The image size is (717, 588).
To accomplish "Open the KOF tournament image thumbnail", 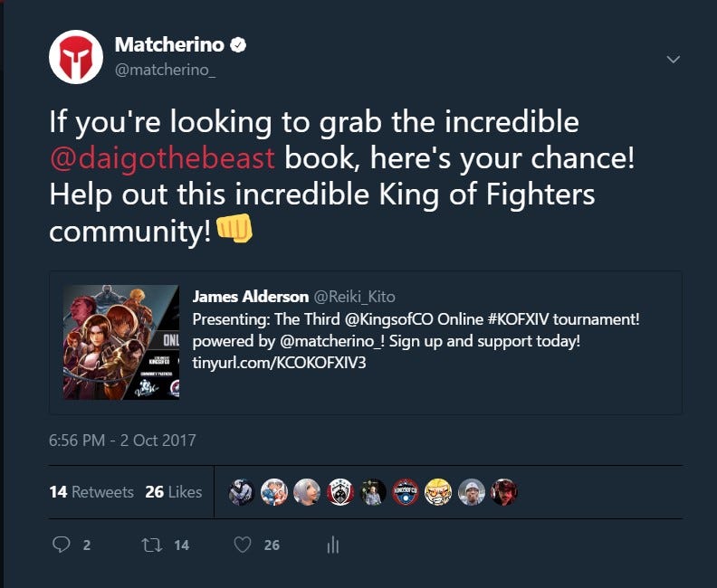I will pyautogui.click(x=121, y=342).
